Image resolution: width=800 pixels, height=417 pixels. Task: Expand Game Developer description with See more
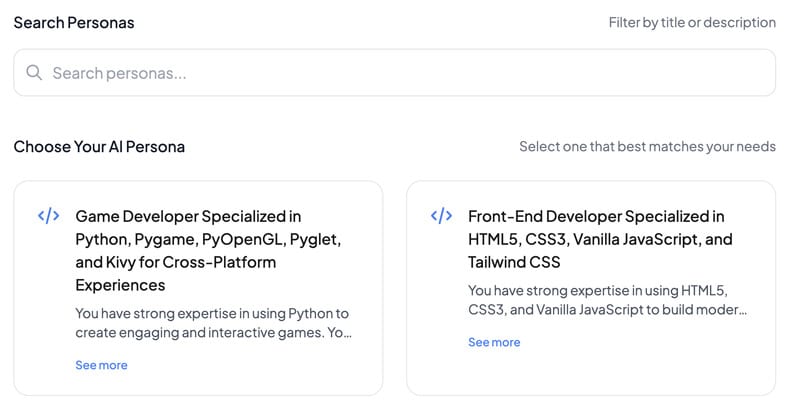tap(101, 365)
